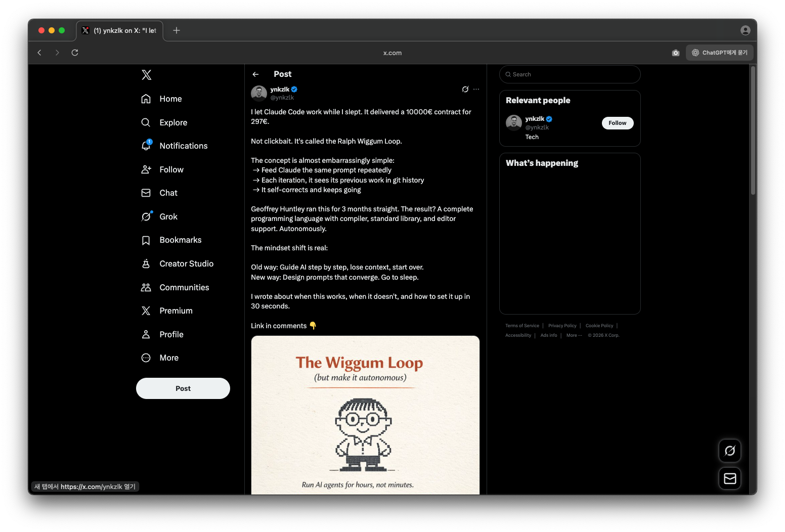
Task: Open the More circle icon in sidebar
Action: (x=146, y=358)
